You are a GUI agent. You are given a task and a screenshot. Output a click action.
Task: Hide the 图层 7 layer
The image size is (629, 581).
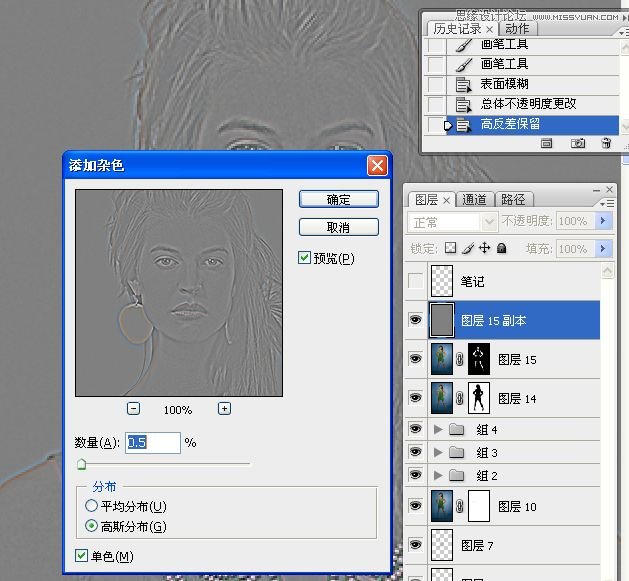[416, 544]
